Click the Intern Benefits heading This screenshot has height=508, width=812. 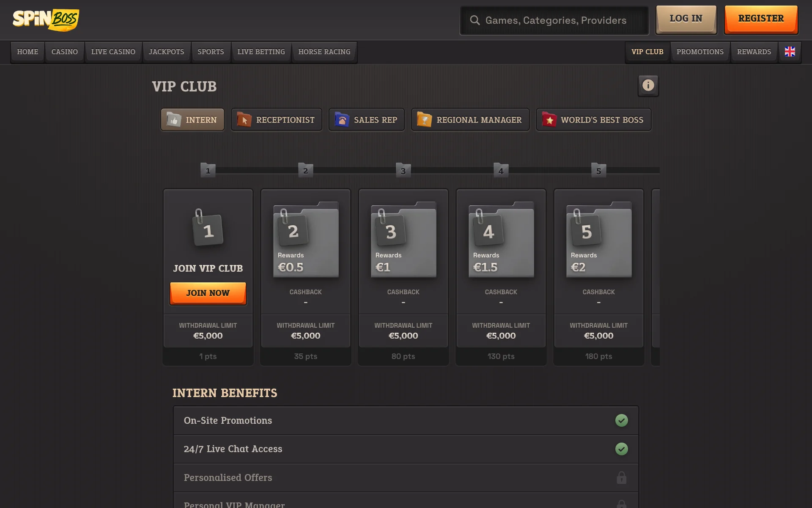tap(225, 393)
